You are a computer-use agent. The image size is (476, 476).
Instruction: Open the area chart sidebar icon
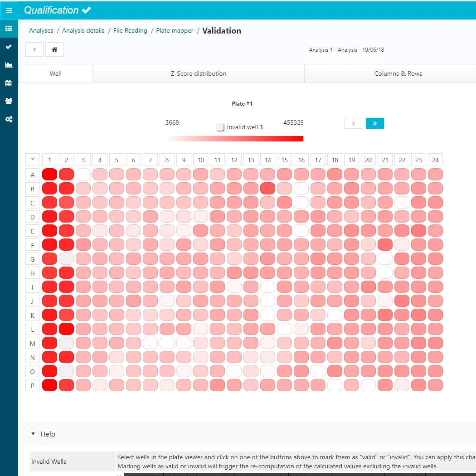tap(9, 65)
